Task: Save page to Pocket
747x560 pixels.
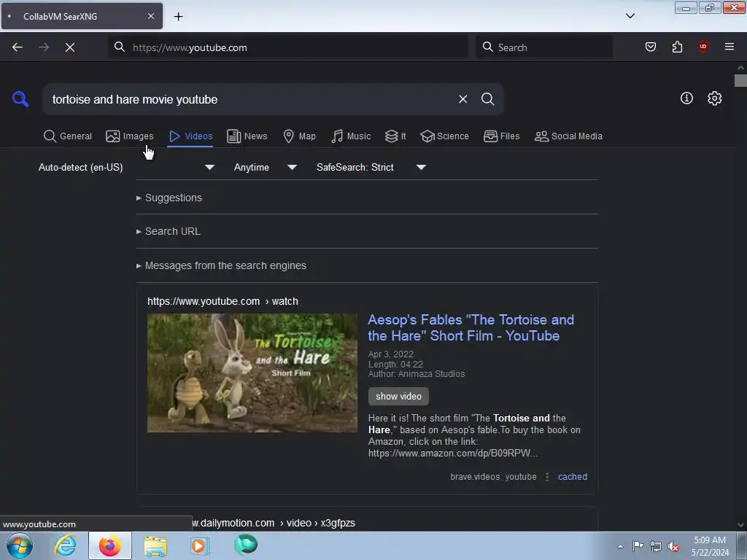Action: [x=650, y=47]
